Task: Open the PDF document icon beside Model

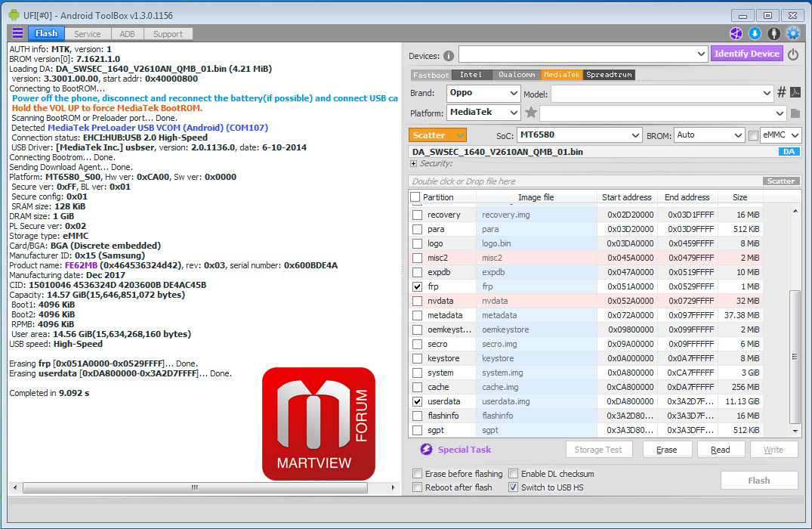Action: click(x=795, y=93)
